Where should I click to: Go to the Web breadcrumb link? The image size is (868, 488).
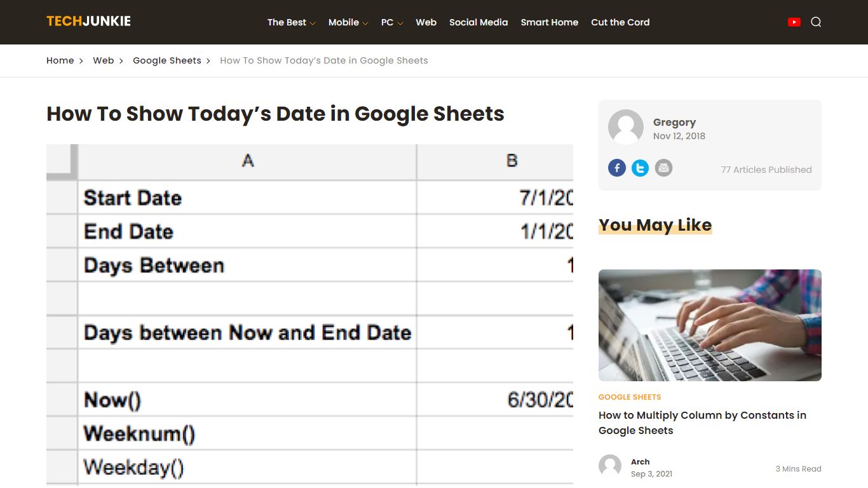point(104,60)
